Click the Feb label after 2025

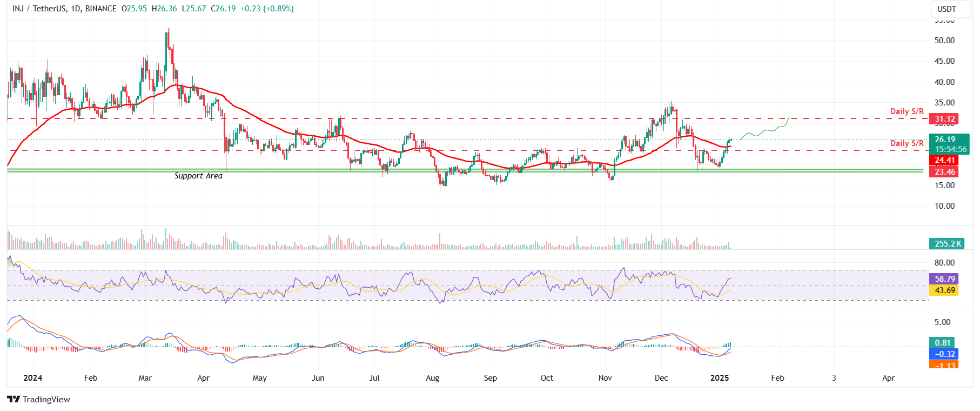(x=777, y=378)
